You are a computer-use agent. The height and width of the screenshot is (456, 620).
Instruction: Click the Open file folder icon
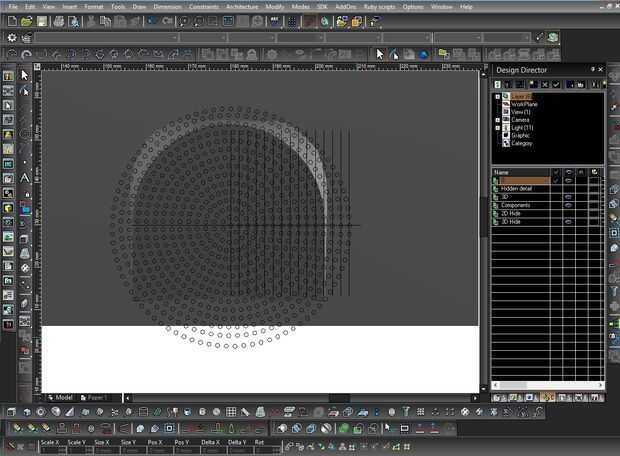pyautogui.click(x=28, y=21)
